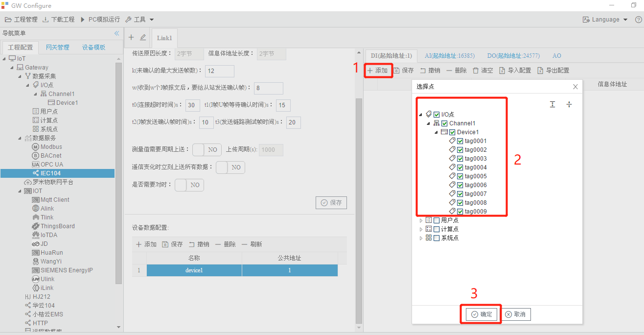
Task: Click the help question mark icon
Action: (x=638, y=20)
